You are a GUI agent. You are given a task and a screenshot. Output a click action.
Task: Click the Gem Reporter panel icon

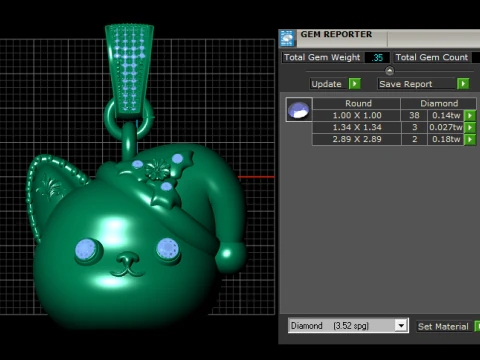tap(287, 38)
